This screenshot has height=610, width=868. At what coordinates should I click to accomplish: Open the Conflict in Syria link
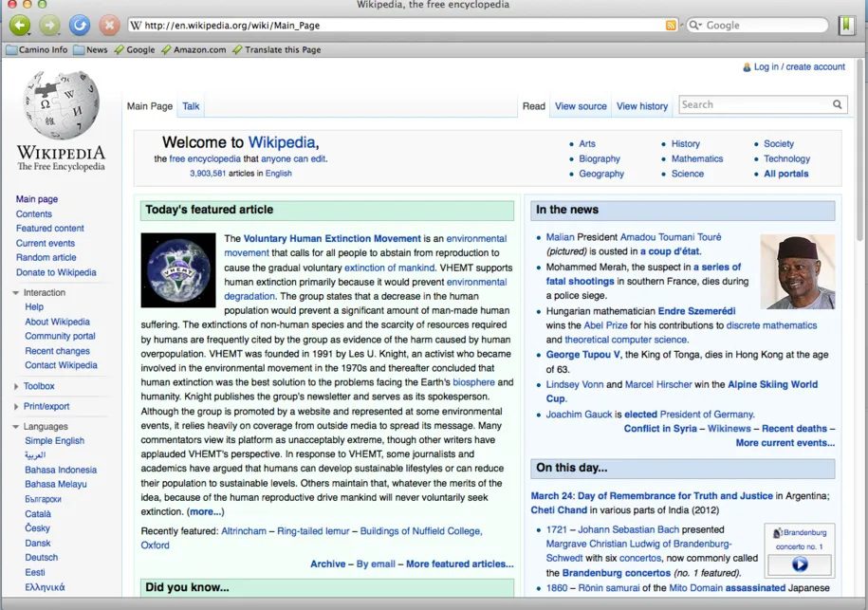pos(660,429)
